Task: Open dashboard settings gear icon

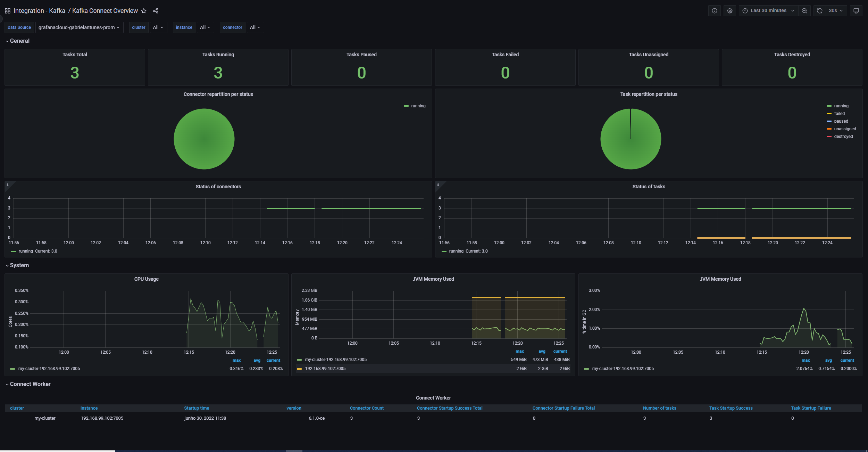Action: tap(729, 11)
